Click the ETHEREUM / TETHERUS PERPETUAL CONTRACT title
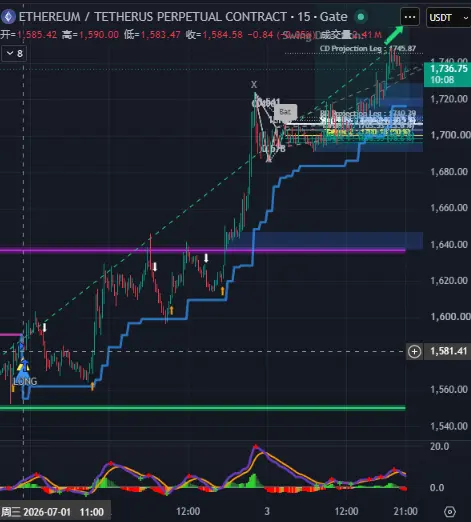The image size is (471, 522). pos(153,16)
